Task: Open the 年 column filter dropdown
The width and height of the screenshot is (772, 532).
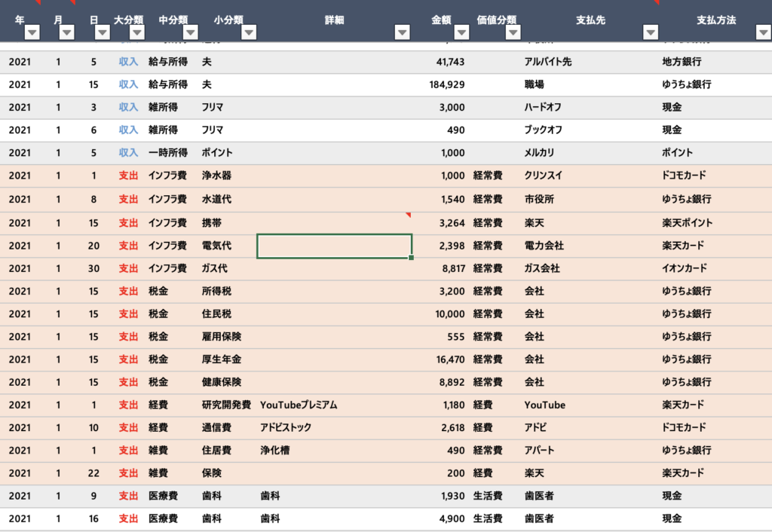Action: [32, 32]
